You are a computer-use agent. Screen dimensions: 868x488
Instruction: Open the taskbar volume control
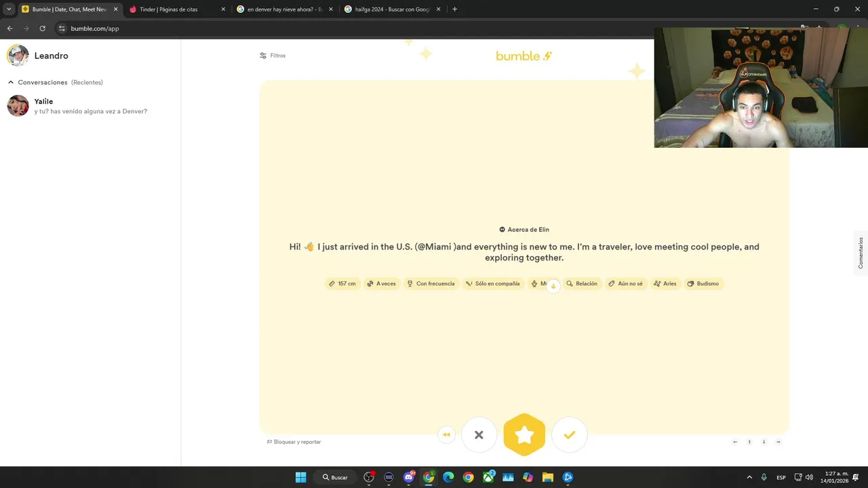[809, 477]
